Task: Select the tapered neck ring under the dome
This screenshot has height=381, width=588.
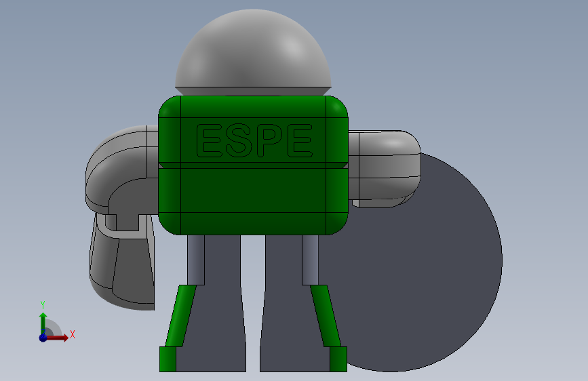Action: pos(253,91)
